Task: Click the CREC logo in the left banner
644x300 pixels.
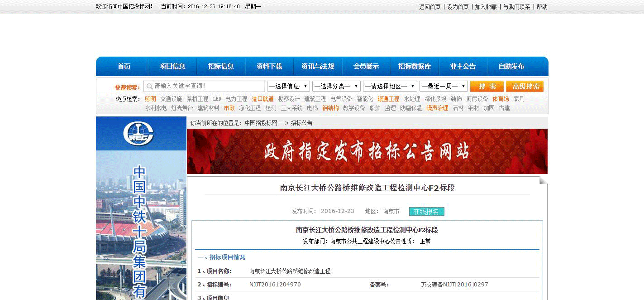Action: pos(138,134)
